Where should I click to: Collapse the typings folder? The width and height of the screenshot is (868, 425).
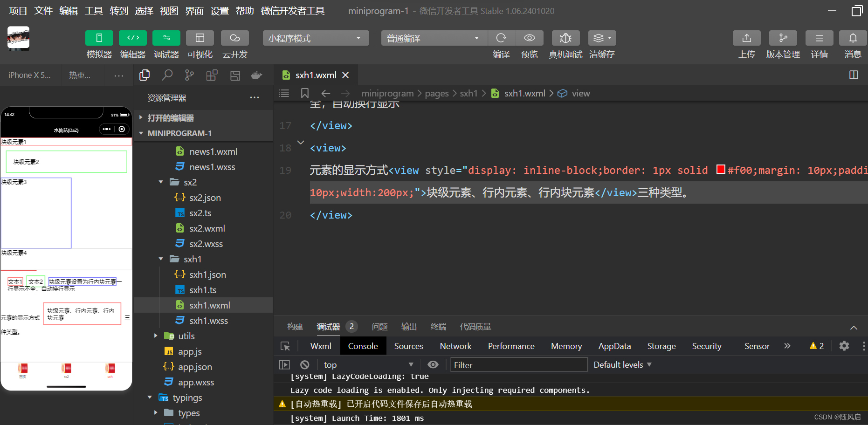(150, 398)
